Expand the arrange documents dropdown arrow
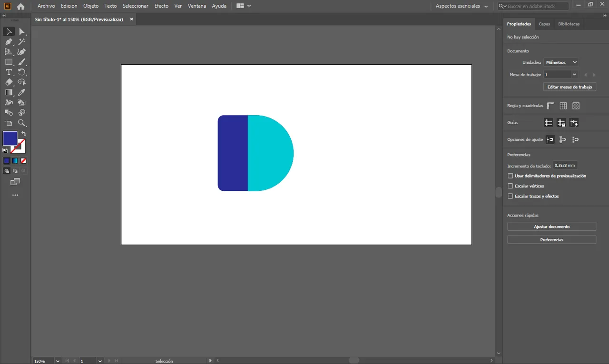 (249, 6)
